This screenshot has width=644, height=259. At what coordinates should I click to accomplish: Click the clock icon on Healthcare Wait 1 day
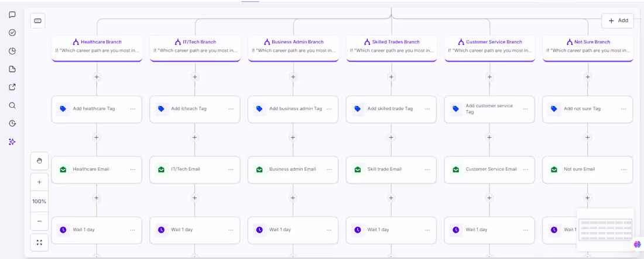pos(63,230)
